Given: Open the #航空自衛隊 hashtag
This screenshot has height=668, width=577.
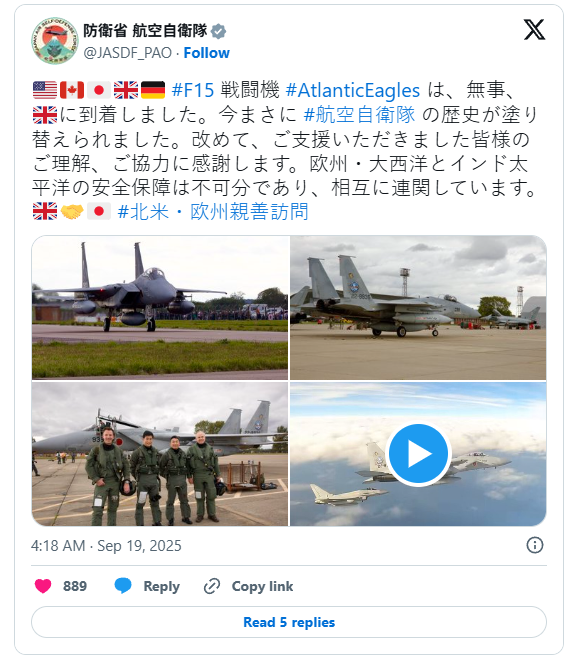Looking at the screenshot, I should (359, 115).
